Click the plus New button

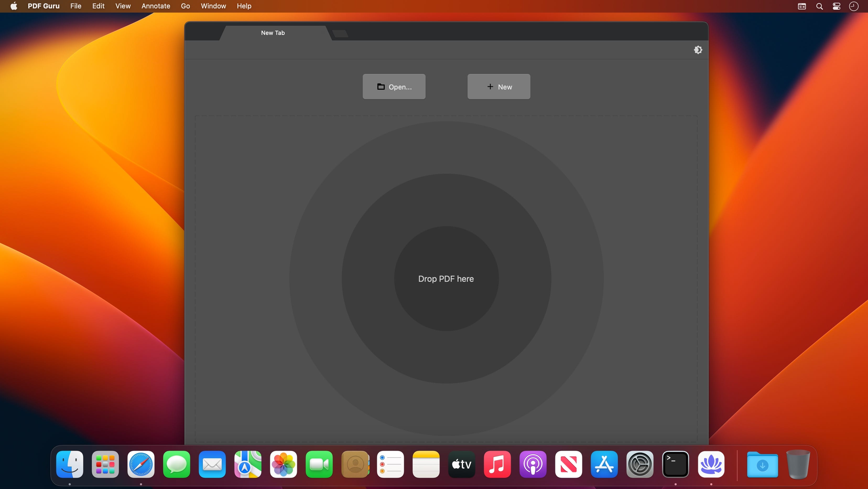point(499,87)
